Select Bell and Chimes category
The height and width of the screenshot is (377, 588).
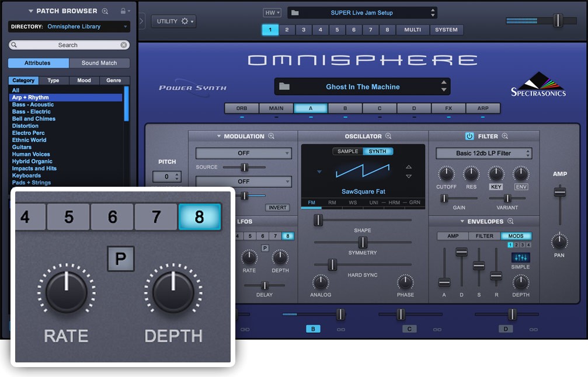34,119
